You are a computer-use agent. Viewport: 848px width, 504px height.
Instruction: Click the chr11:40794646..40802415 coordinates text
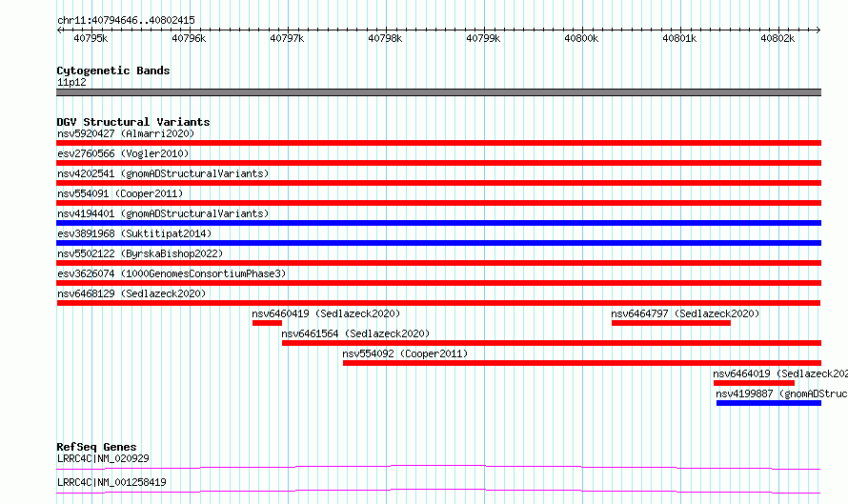126,21
